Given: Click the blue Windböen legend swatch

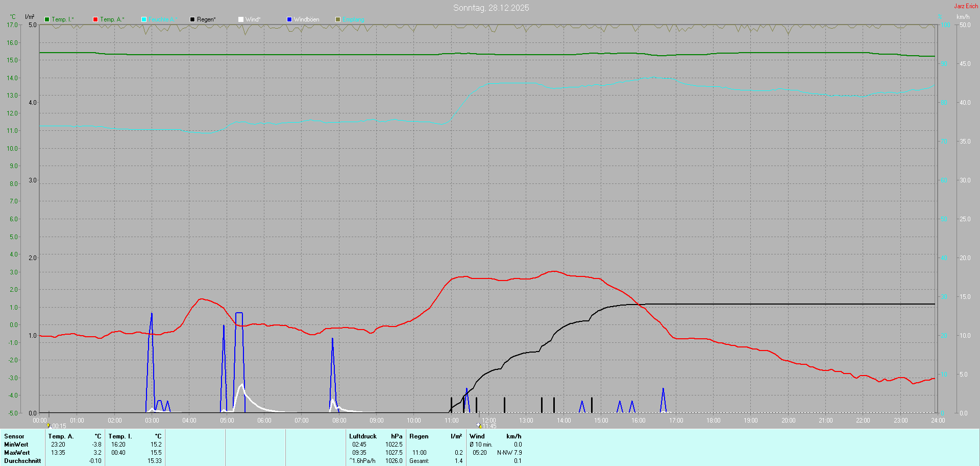Looking at the screenshot, I should point(289,19).
